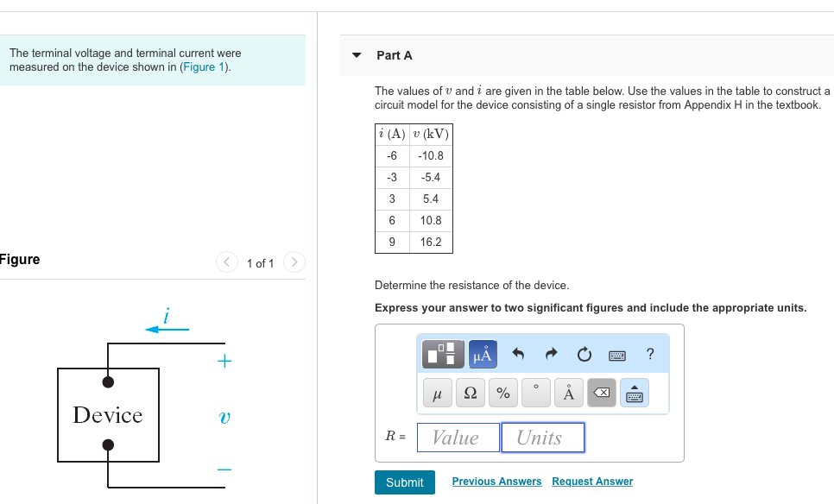Click the Submit button
This screenshot has width=834, height=504.
(404, 482)
